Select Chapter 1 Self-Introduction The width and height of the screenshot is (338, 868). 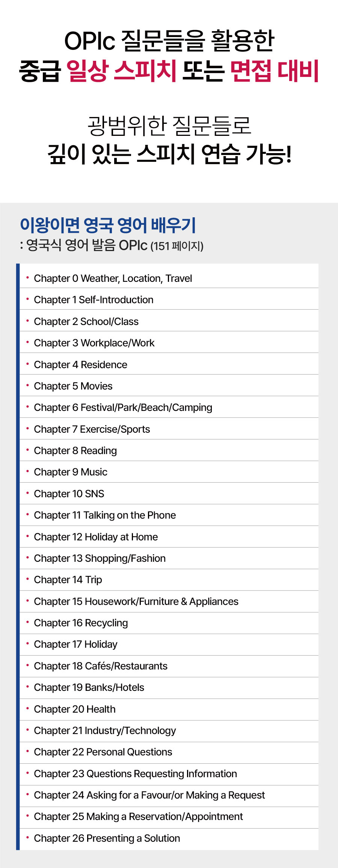tap(94, 300)
